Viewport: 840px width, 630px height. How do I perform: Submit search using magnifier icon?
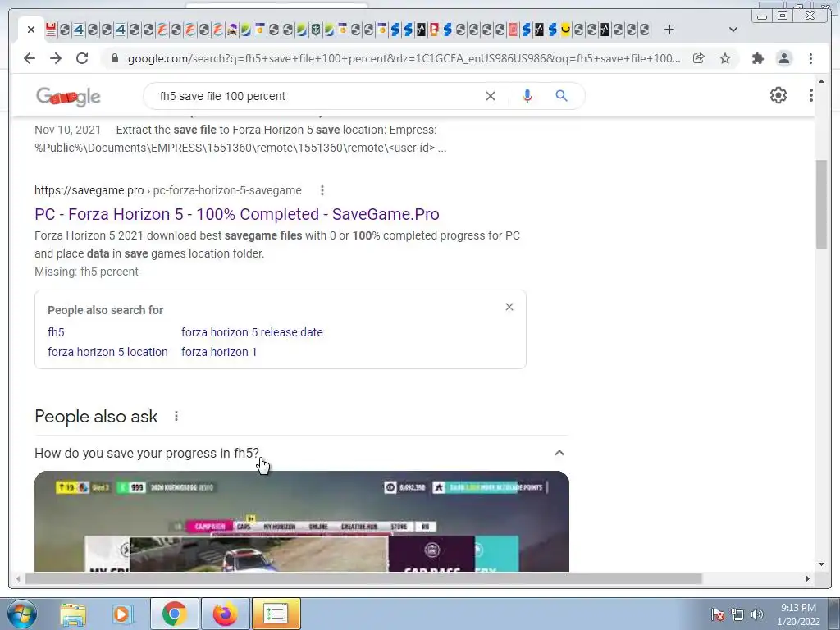tap(561, 96)
